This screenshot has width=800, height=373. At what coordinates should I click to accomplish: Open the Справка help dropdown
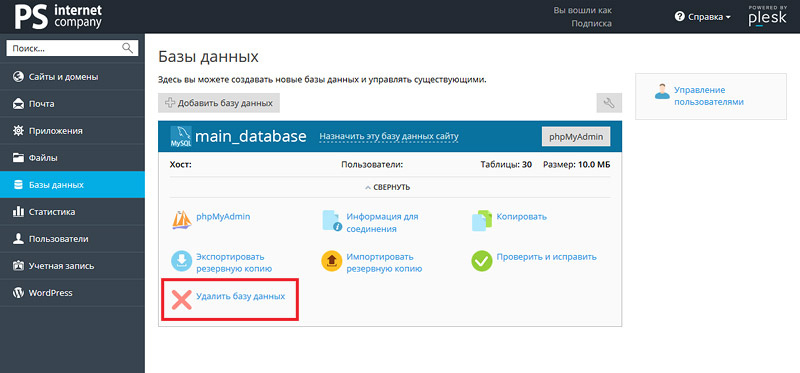[703, 17]
